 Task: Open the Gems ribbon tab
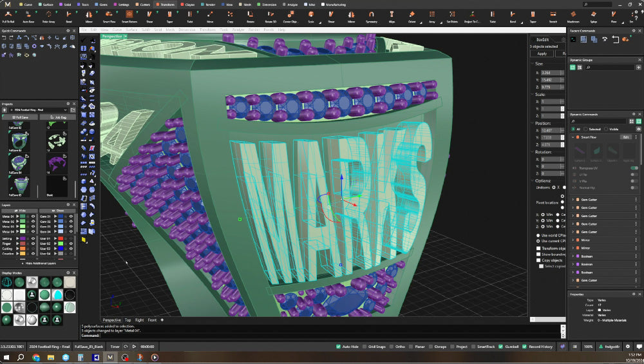(102, 5)
